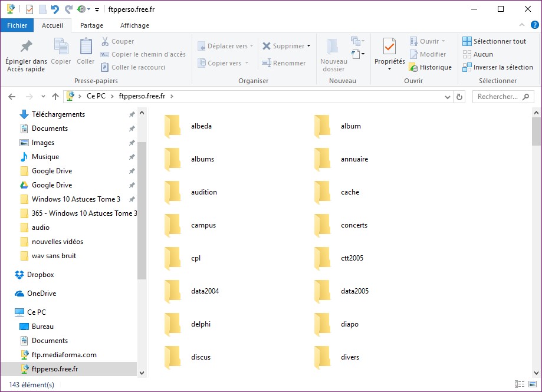Click the up-arrow parent folder icon
This screenshot has height=392, width=542.
click(55, 97)
